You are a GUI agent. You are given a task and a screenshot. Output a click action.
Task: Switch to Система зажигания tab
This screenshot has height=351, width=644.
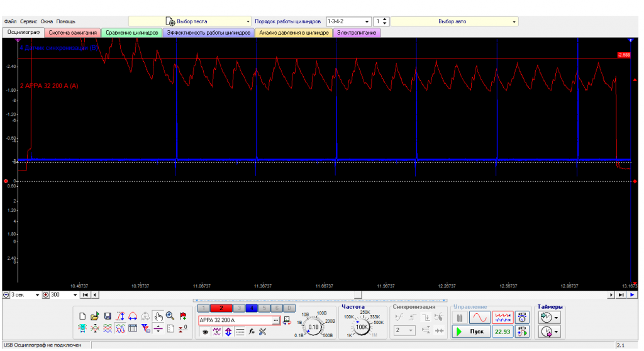tap(73, 33)
